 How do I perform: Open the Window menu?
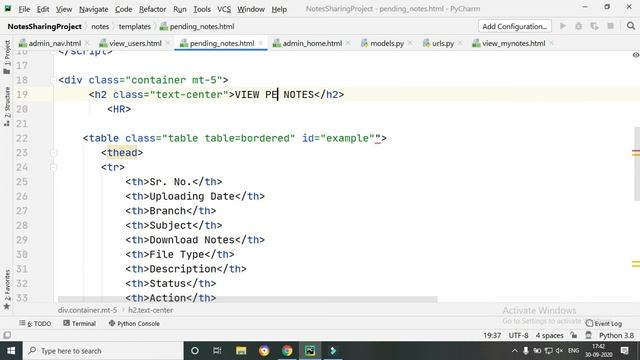point(251,9)
